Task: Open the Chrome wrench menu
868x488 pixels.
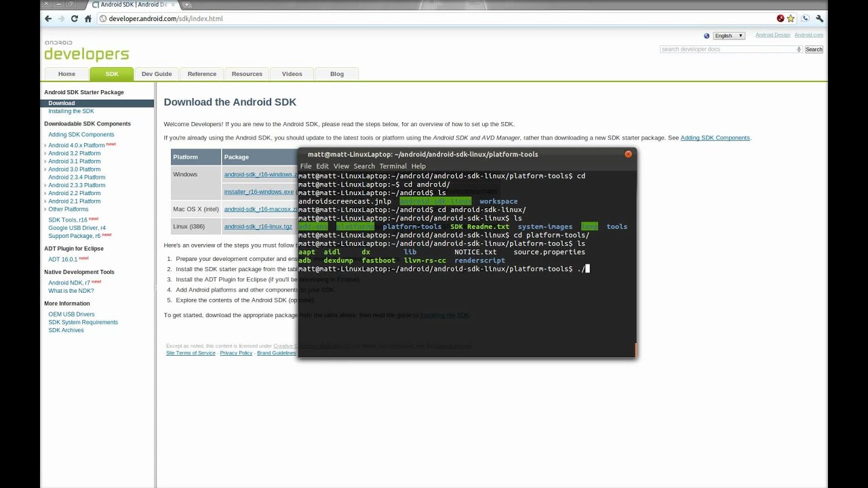Action: click(x=820, y=19)
